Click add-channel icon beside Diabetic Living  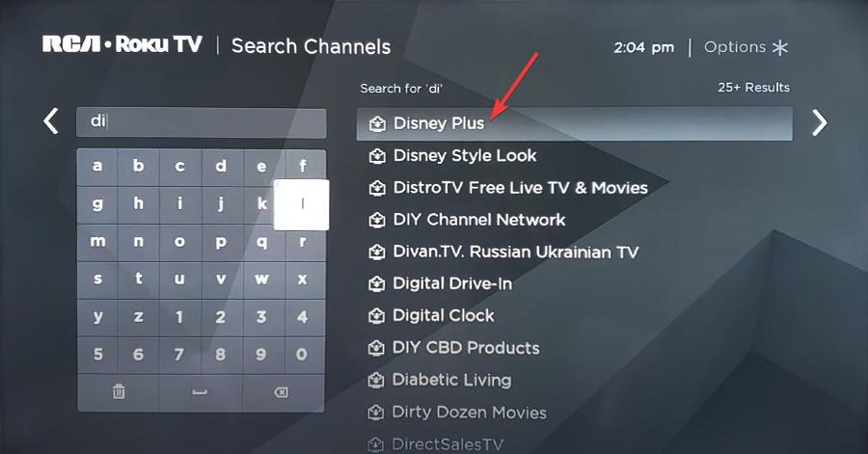click(x=376, y=380)
